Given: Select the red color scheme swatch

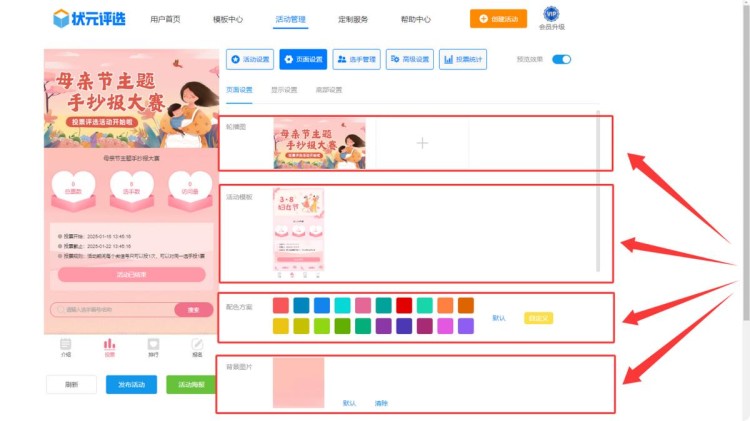Looking at the screenshot, I should (403, 305).
